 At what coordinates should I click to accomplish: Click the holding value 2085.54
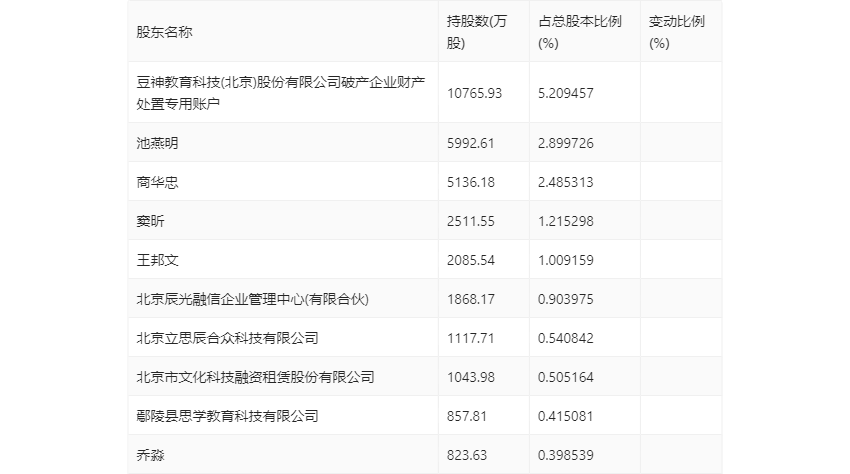471,260
